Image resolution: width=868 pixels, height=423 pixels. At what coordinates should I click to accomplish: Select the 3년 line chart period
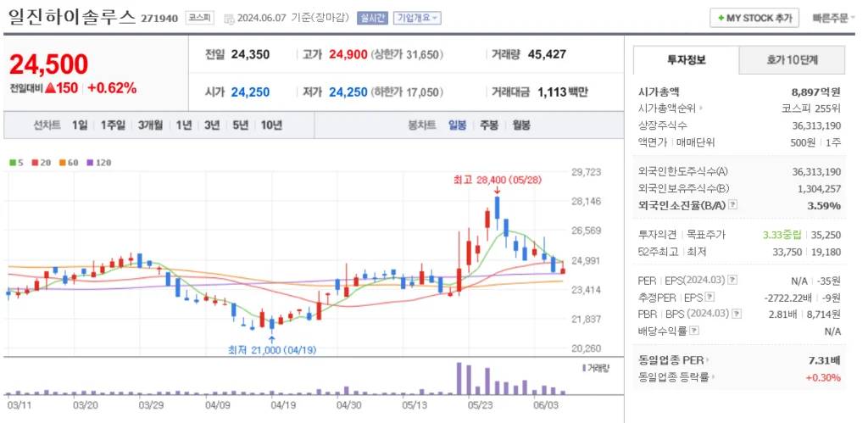tap(212, 125)
